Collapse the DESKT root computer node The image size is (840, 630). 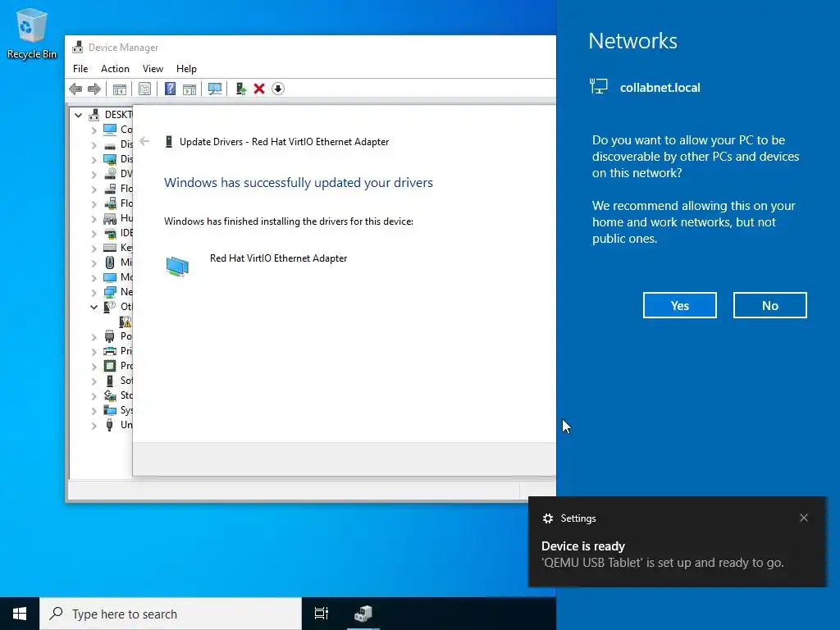pos(78,115)
